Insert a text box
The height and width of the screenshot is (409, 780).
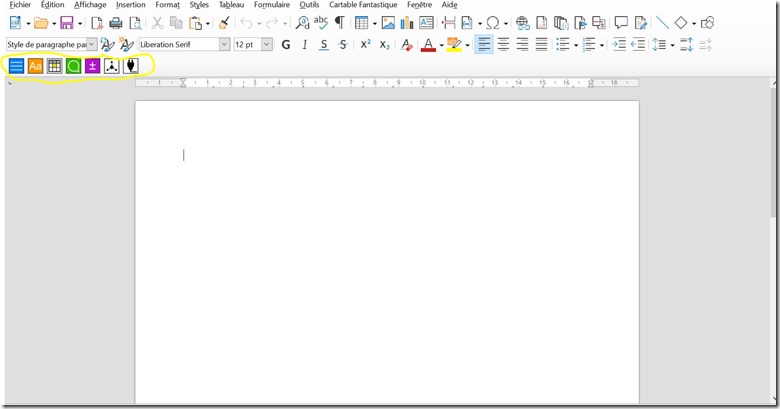[x=426, y=23]
